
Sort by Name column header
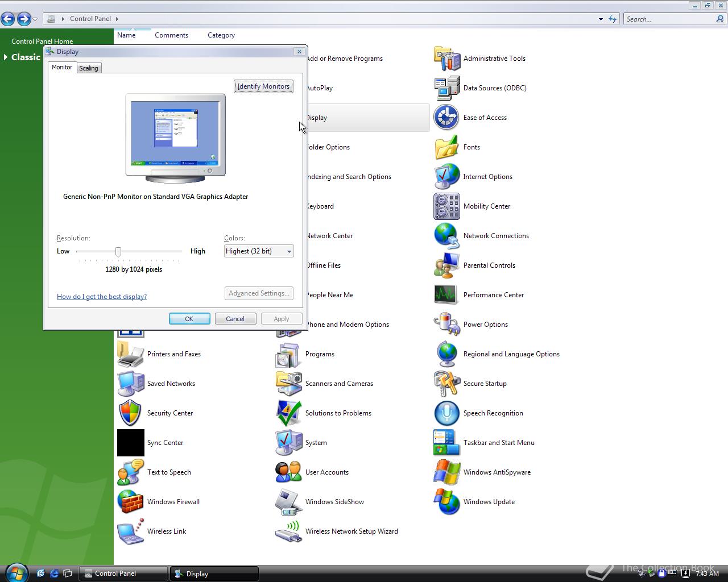(x=126, y=35)
